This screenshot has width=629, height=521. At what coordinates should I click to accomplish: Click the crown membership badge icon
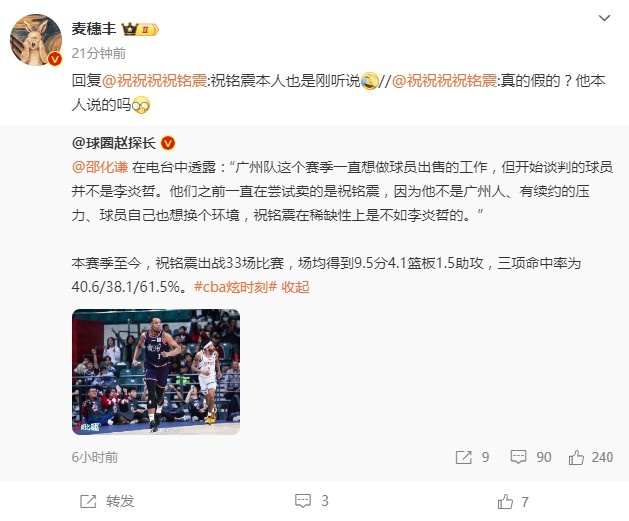[x=140, y=29]
